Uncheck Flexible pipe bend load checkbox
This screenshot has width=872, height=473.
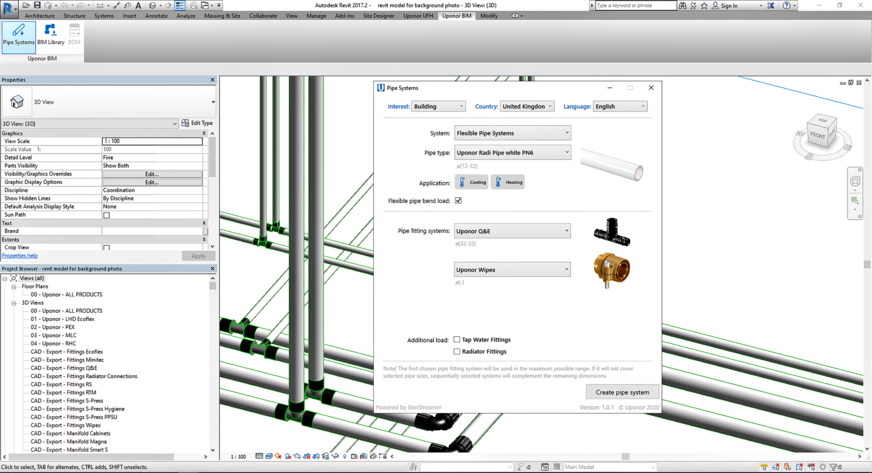point(458,201)
